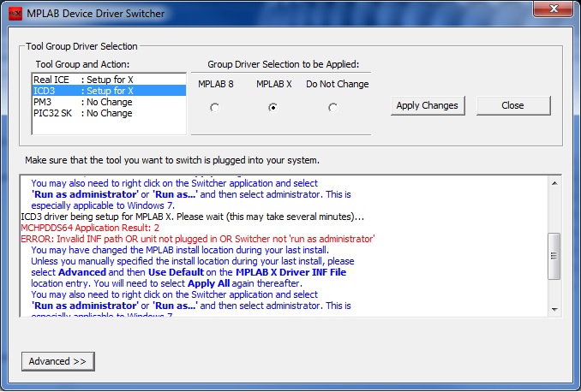Click the MCHPDDS64 Application Result: 2 line
Screen dimensions: 581x392
coord(90,228)
